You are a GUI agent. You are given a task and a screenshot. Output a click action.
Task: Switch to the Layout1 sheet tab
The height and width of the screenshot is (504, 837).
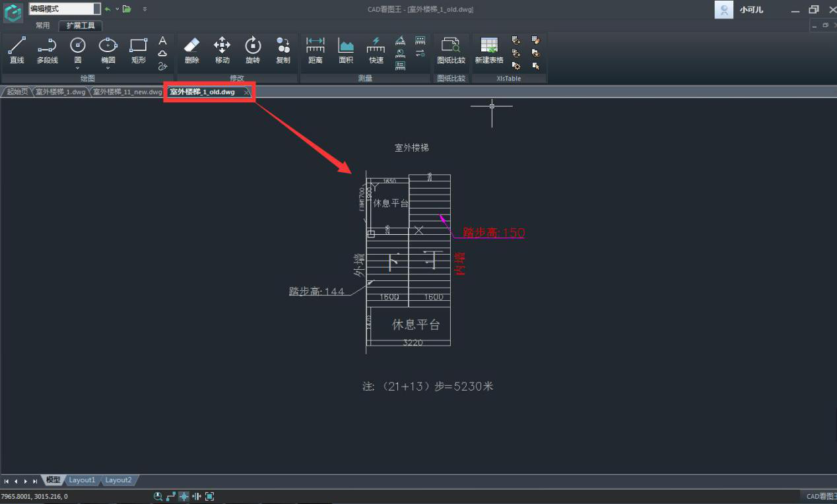(83, 480)
